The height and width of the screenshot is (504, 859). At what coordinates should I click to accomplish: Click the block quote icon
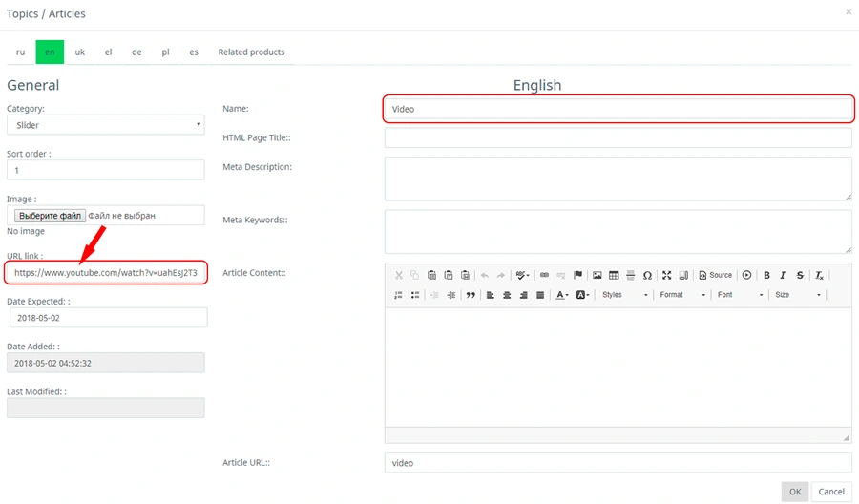471,295
